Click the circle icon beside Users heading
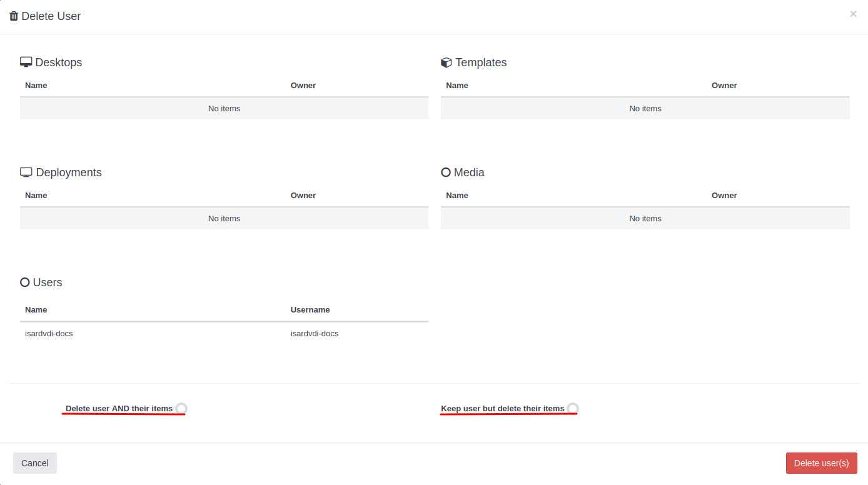 tap(25, 282)
